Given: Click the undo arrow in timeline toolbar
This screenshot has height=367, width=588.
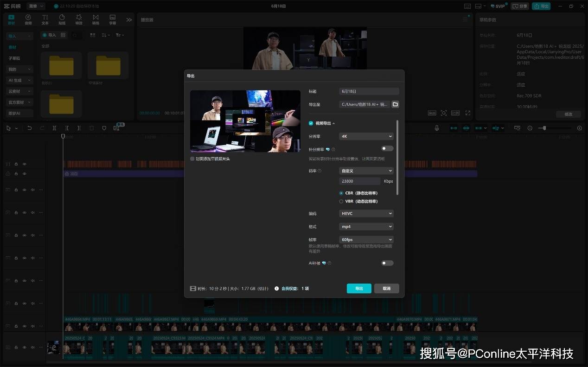Looking at the screenshot, I should (30, 128).
